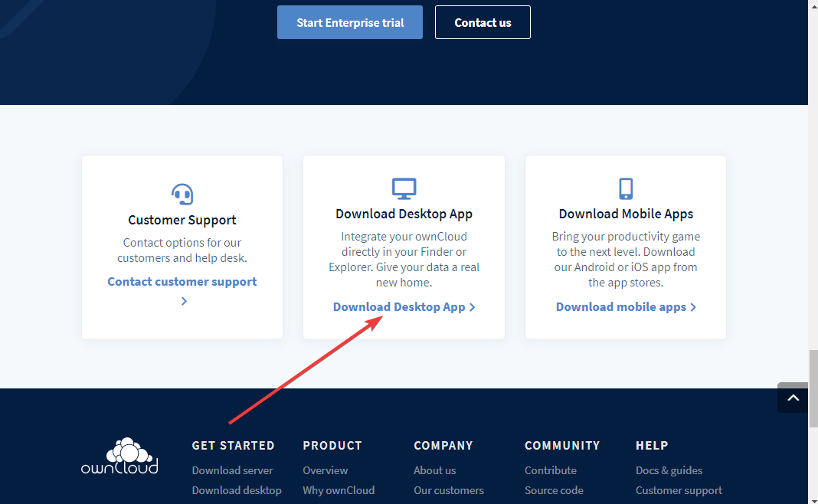Image resolution: width=818 pixels, height=504 pixels.
Task: Click the ownCloud logo in footer
Action: coord(119,456)
